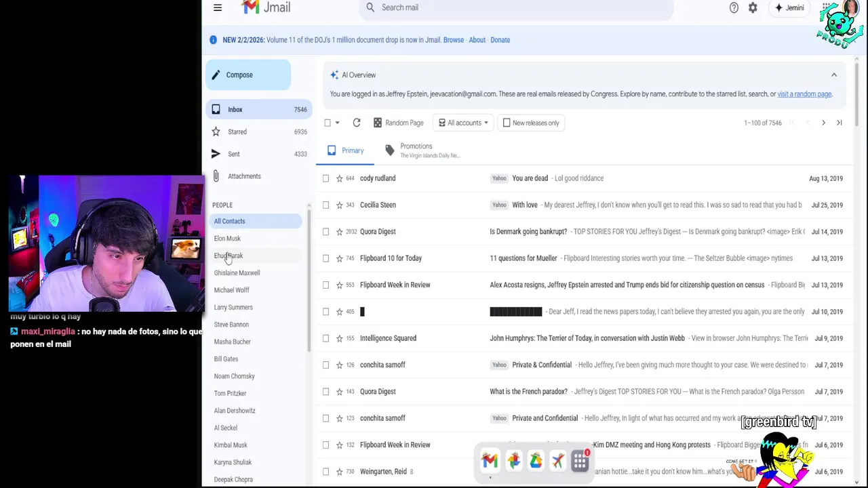Star the Alex Acosta resigns email
Viewport: 868px width, 488px height.
340,285
